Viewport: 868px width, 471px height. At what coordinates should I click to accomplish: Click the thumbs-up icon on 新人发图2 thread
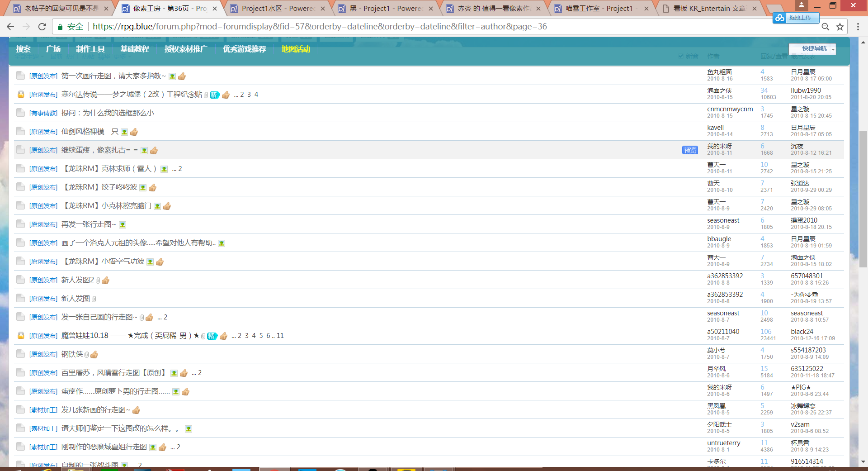coord(105,281)
